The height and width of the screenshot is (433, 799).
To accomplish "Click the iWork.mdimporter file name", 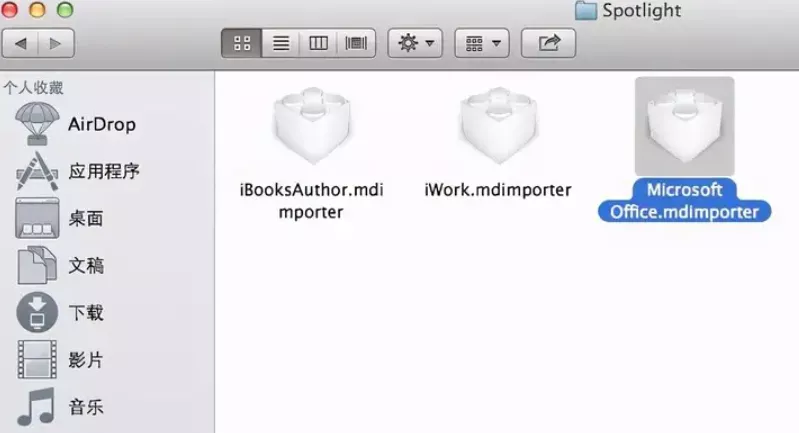I will pyautogui.click(x=498, y=190).
